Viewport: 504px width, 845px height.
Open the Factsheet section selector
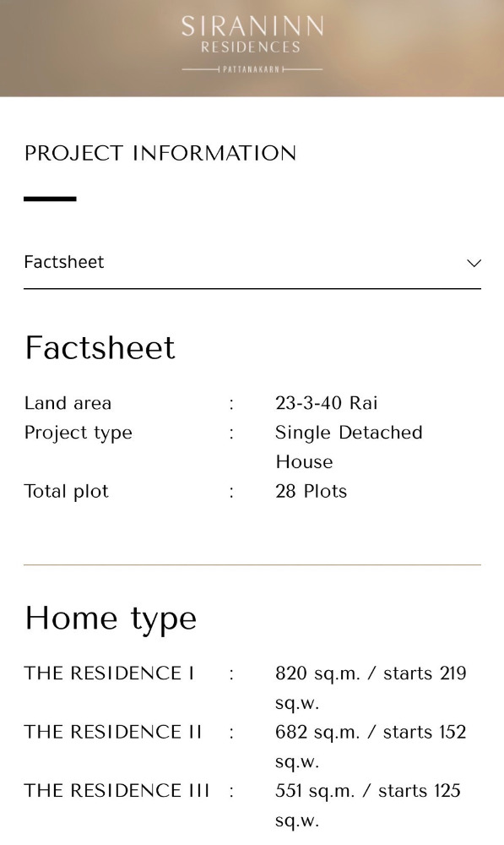tap(252, 263)
